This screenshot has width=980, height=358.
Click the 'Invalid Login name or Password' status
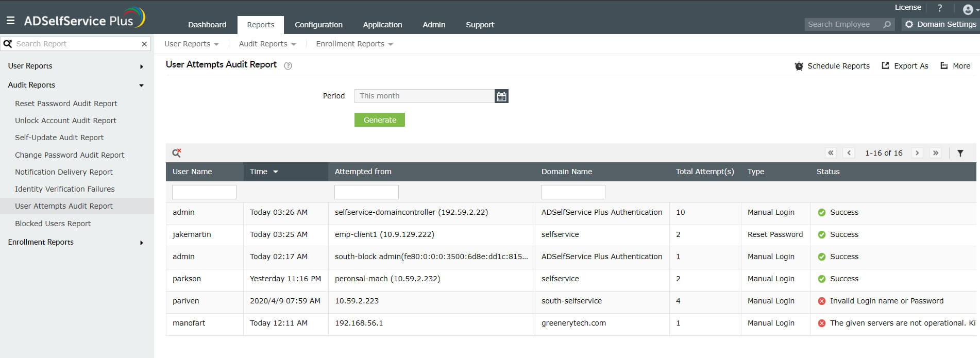(887, 301)
